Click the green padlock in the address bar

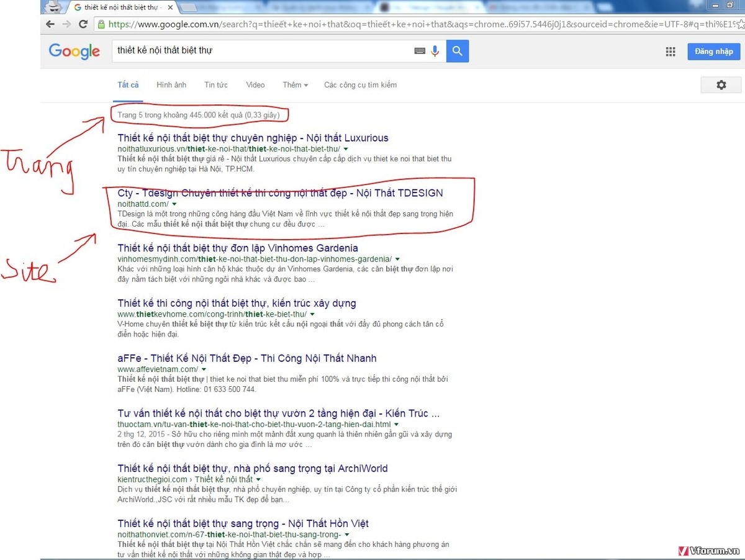pos(101,24)
